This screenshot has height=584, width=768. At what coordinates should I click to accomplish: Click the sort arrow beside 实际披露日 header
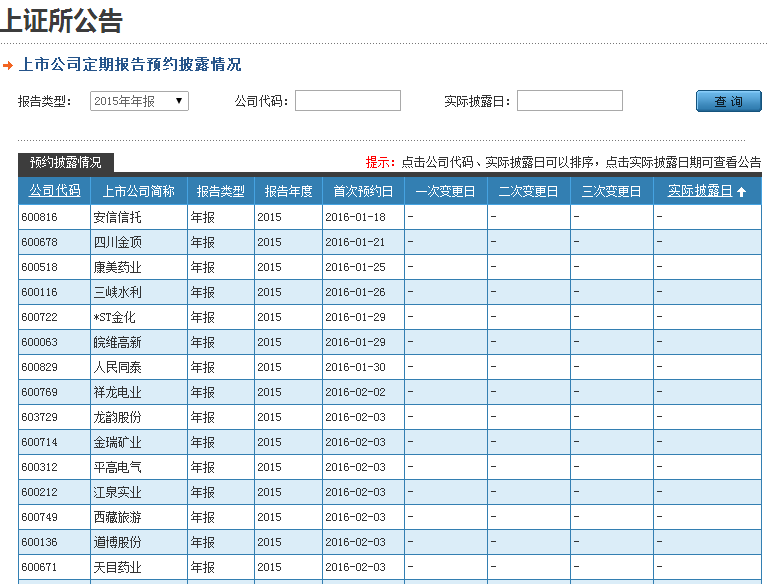point(741,192)
